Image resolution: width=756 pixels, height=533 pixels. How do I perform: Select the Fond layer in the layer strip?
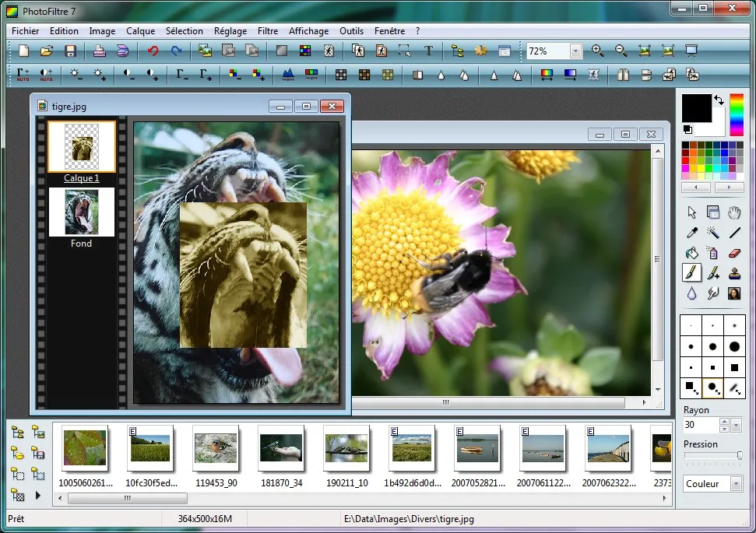click(81, 212)
